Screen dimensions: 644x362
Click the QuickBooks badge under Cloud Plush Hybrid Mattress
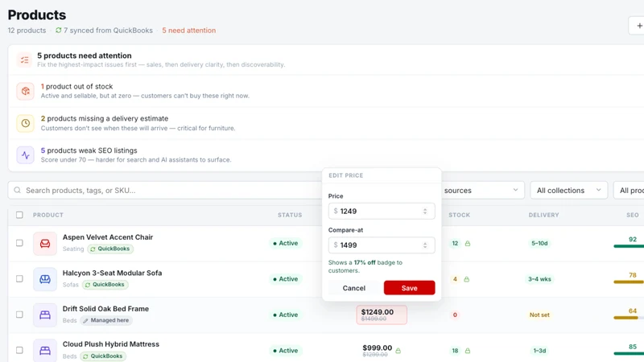103,356
